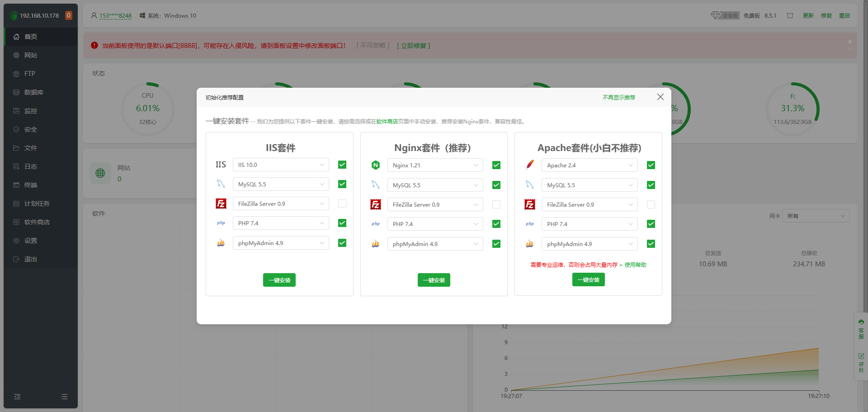
Task: Click the Nginx logo icon in Nginx suite
Action: (375, 165)
